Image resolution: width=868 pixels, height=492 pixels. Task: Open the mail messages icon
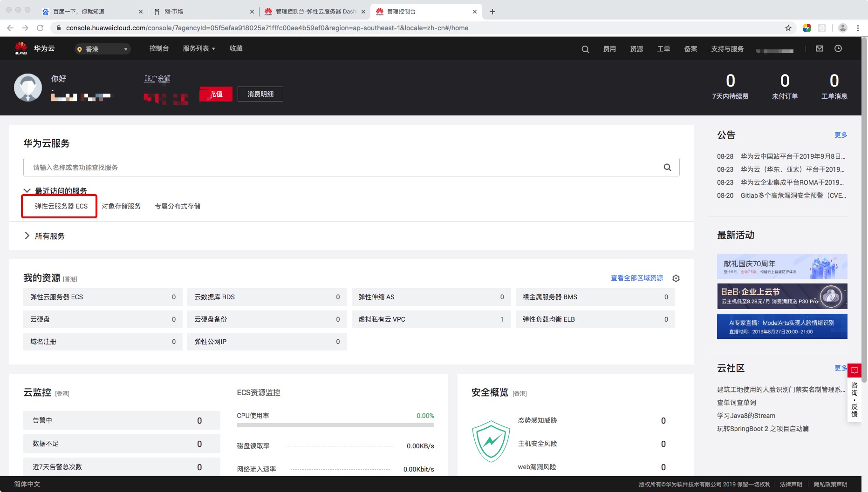coord(820,48)
